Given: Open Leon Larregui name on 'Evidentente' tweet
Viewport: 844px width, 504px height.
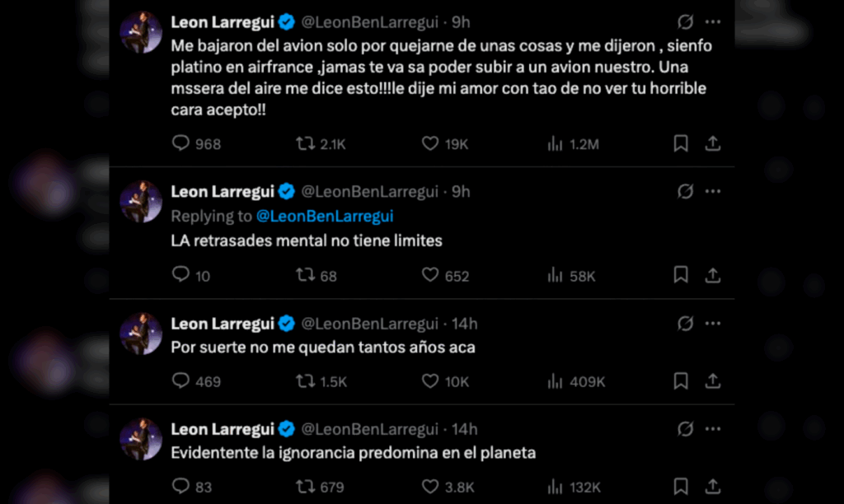Looking at the screenshot, I should click(x=222, y=429).
